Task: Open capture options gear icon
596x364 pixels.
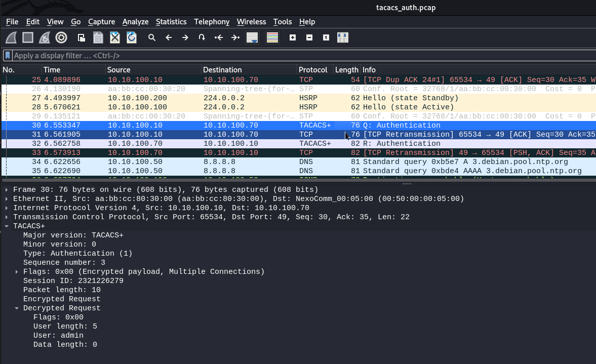Action: pyautogui.click(x=61, y=37)
